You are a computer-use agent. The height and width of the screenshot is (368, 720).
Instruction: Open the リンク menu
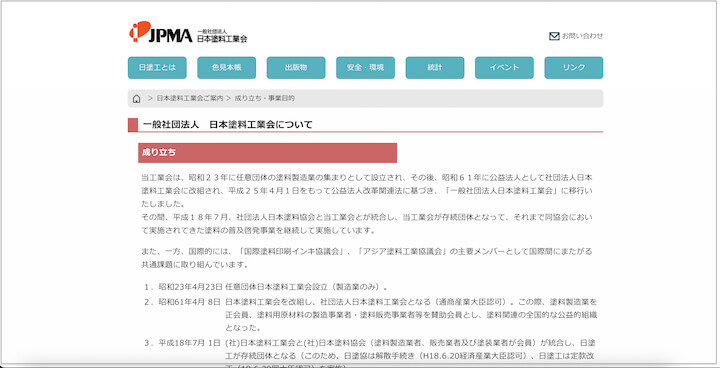[x=574, y=68]
